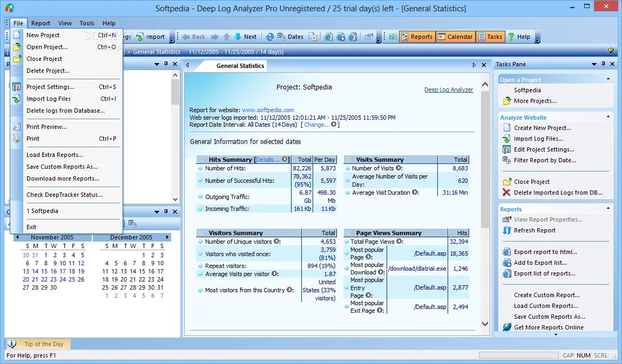The width and height of the screenshot is (622, 364).
Task: Select November 15 in the calendar
Action: coord(44,272)
